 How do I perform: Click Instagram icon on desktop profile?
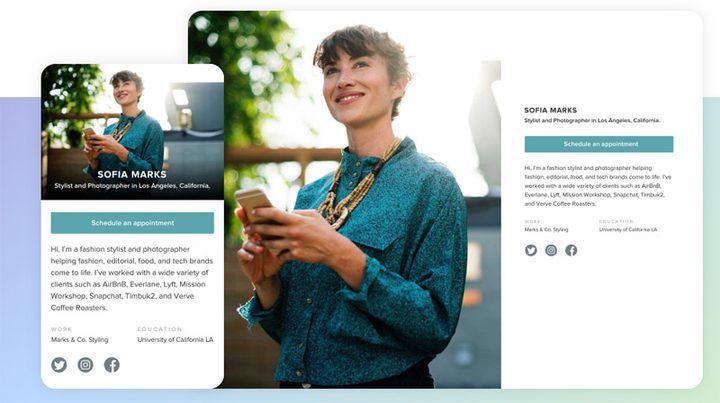(551, 250)
